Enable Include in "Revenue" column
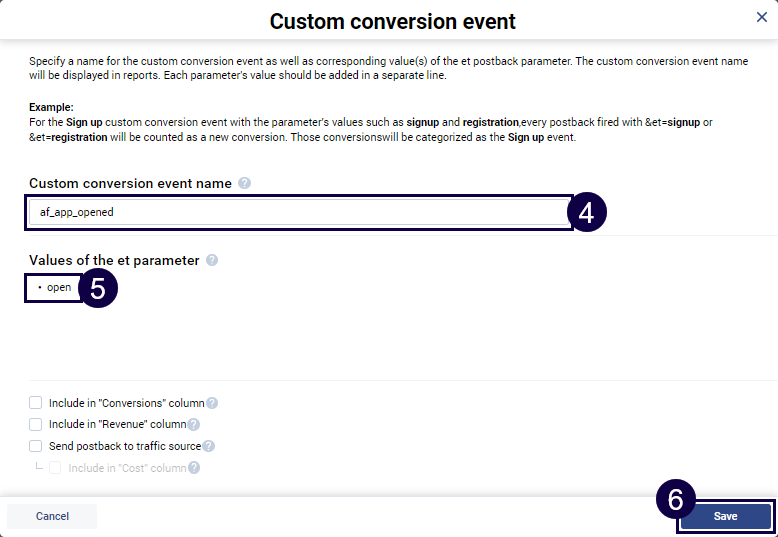 pos(36,424)
